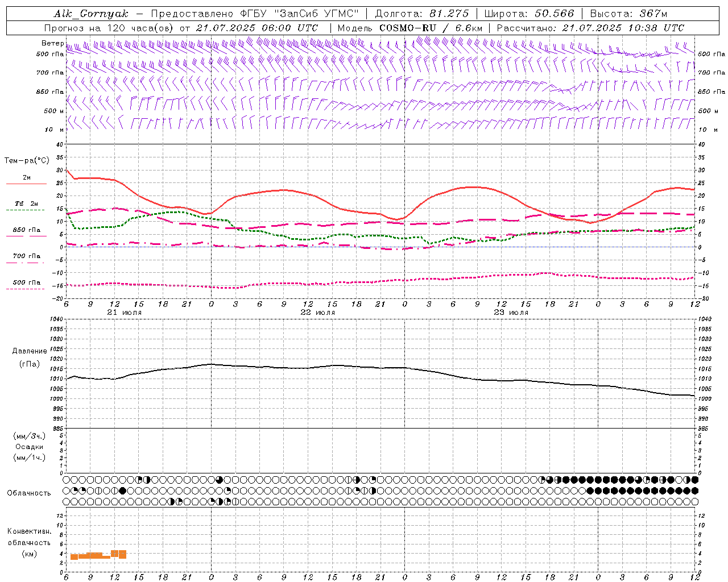Click the (км) convective height unit label
The image size is (728, 582).
[29, 554]
